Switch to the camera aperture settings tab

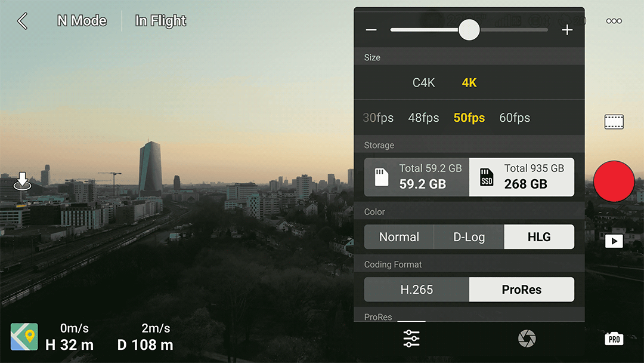(527, 339)
